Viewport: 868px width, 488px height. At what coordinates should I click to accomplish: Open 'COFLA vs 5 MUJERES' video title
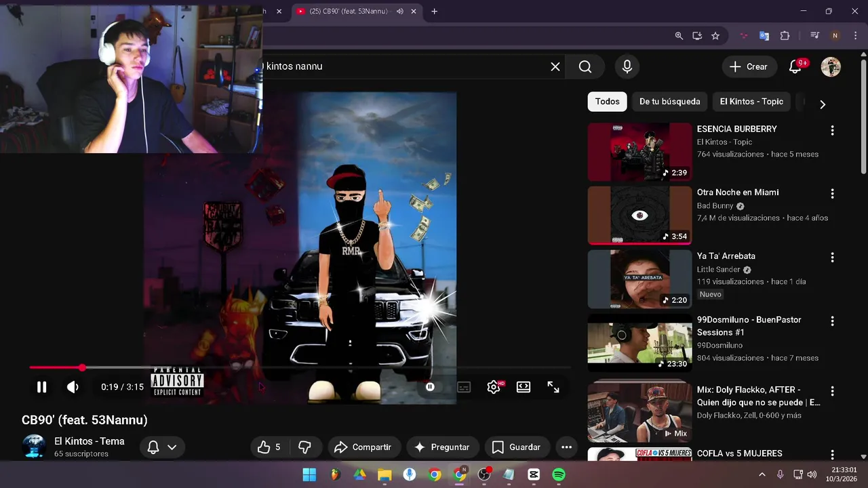coord(739,453)
